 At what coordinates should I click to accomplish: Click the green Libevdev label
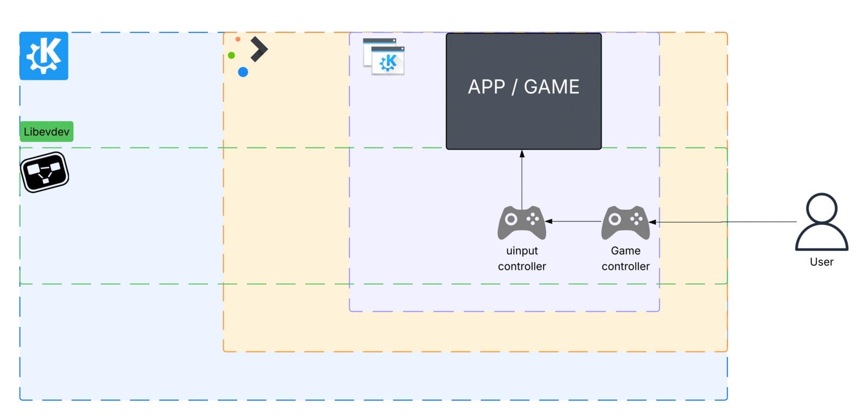coord(47,132)
